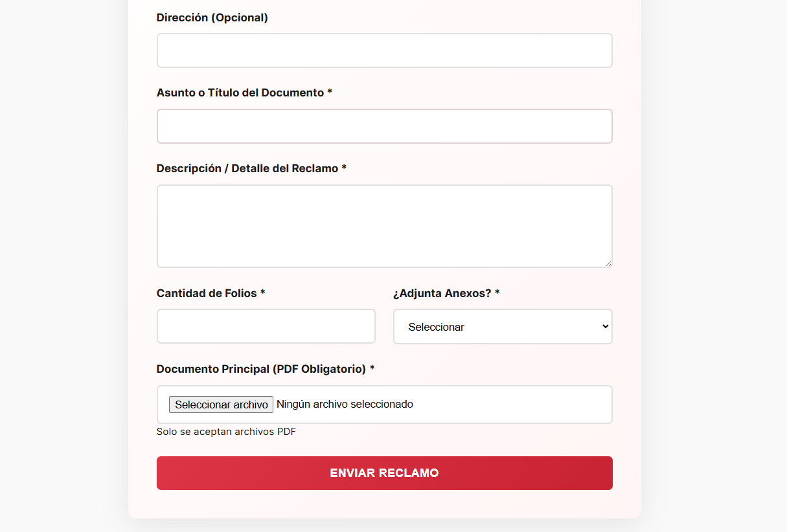Open the ¿Adjunta Anexos? dropdown
The height and width of the screenshot is (532, 787).
point(502,327)
